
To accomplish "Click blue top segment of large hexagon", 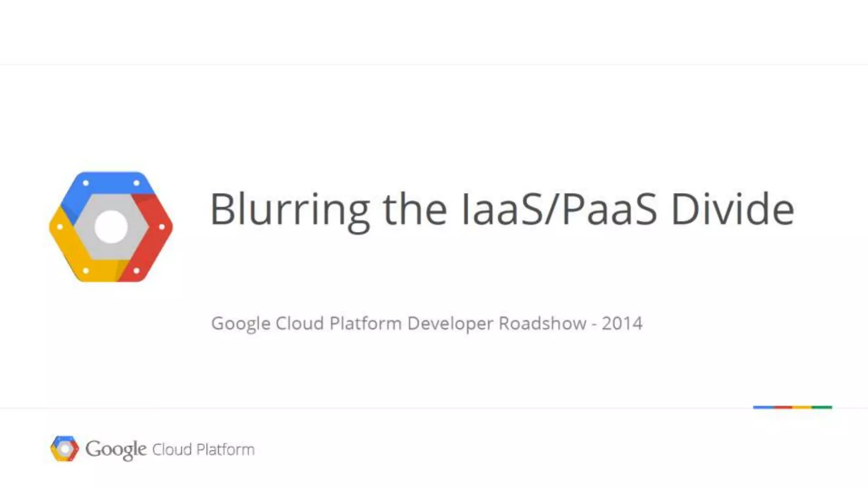I will click(111, 184).
